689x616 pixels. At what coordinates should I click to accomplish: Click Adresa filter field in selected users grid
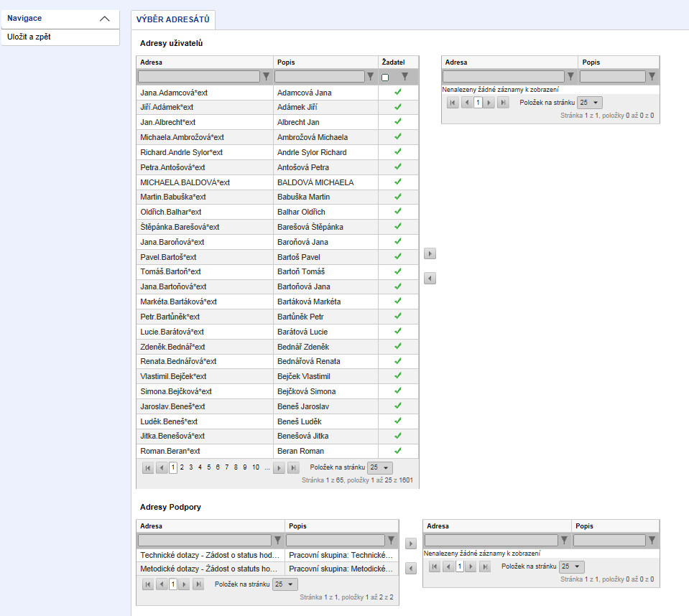(504, 76)
